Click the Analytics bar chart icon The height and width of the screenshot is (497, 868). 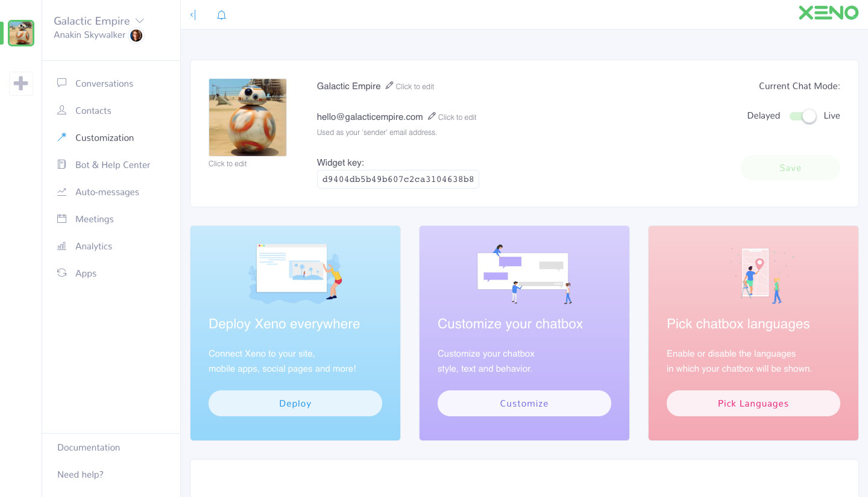(61, 246)
